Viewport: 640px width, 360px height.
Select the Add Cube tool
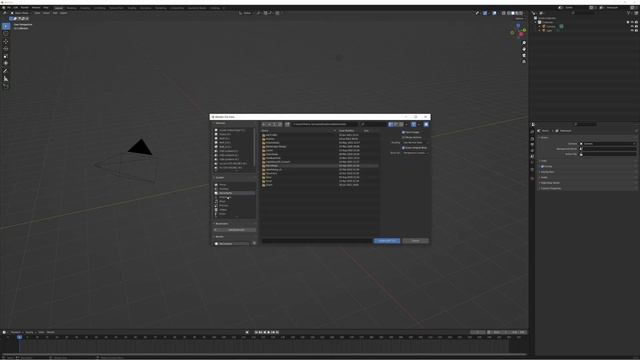(6, 86)
